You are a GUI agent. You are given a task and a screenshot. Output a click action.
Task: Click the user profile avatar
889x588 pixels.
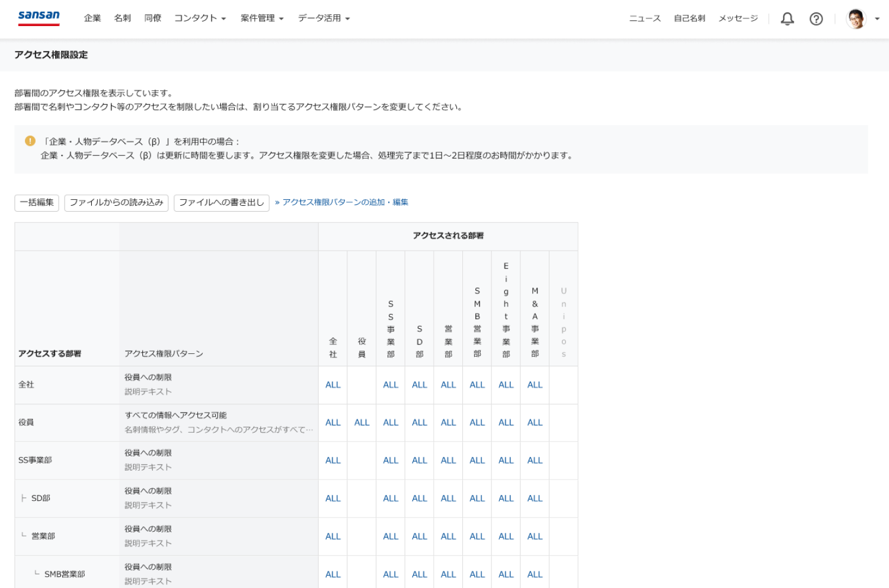click(856, 19)
